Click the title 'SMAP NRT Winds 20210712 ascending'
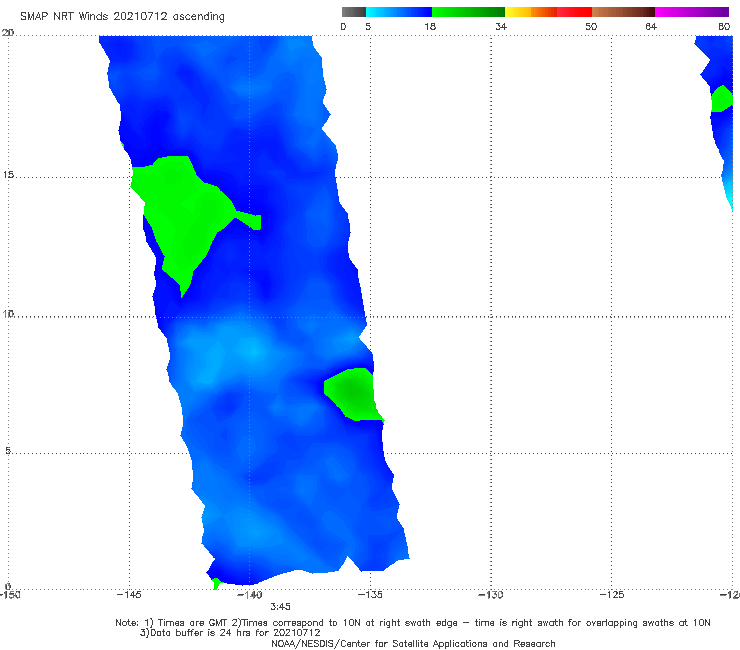The width and height of the screenshot is (740, 650). click(122, 17)
